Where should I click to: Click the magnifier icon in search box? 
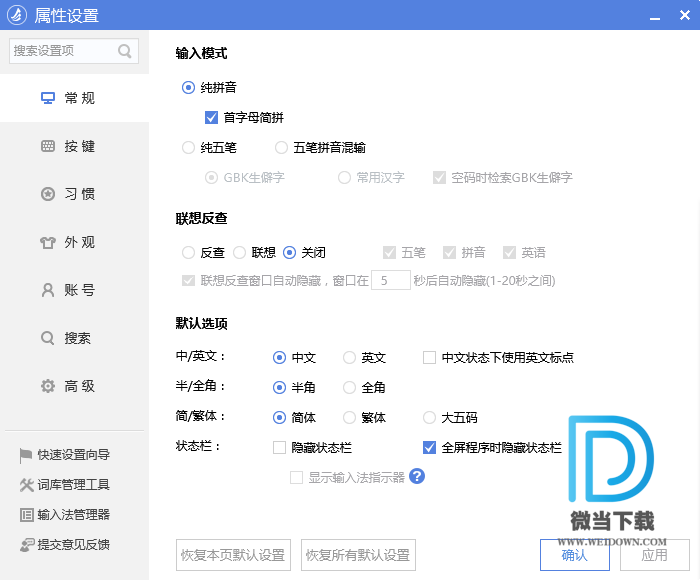click(125, 51)
